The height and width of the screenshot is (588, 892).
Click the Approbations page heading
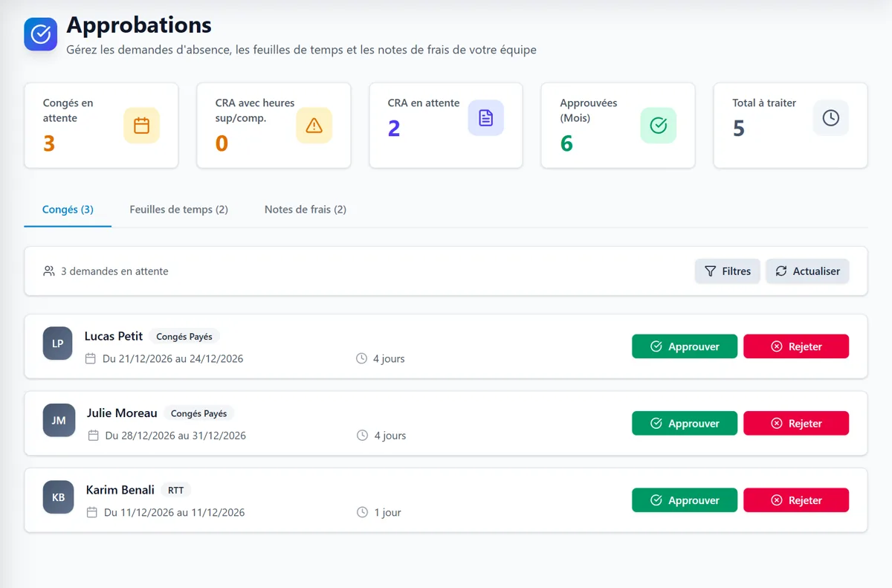pos(139,25)
